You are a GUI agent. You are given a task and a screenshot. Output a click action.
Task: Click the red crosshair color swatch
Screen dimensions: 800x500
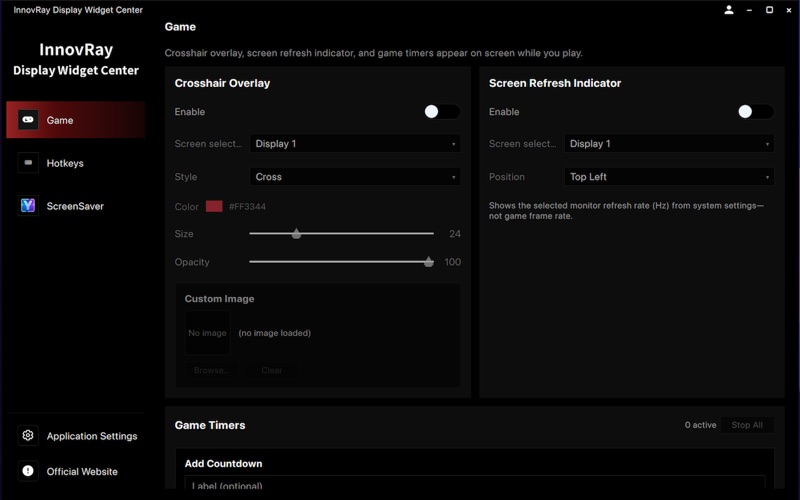coord(214,206)
